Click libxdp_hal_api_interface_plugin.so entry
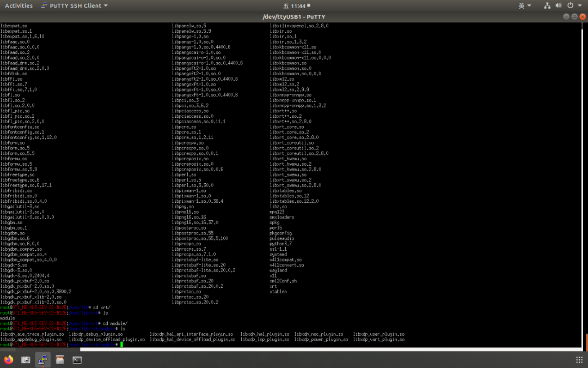Viewport: 588px width, 368px height. point(192,334)
